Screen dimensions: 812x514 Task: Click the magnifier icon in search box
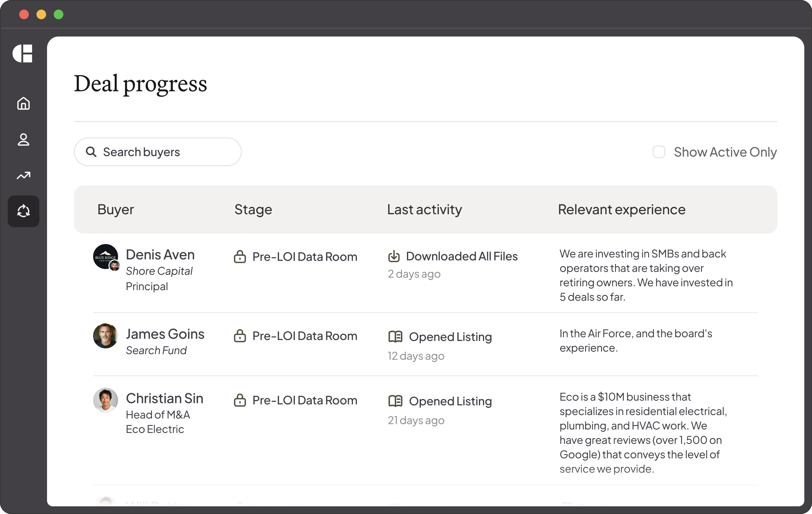pos(91,152)
